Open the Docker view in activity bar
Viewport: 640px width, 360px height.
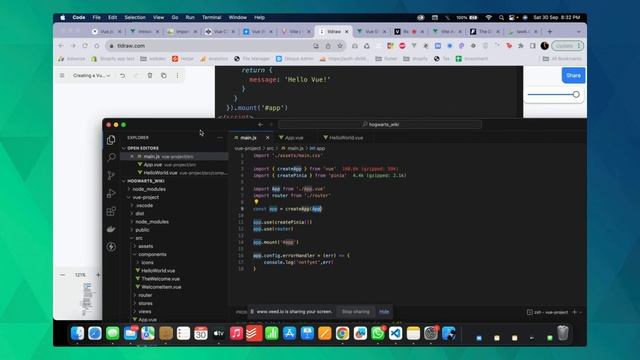pyautogui.click(x=111, y=229)
